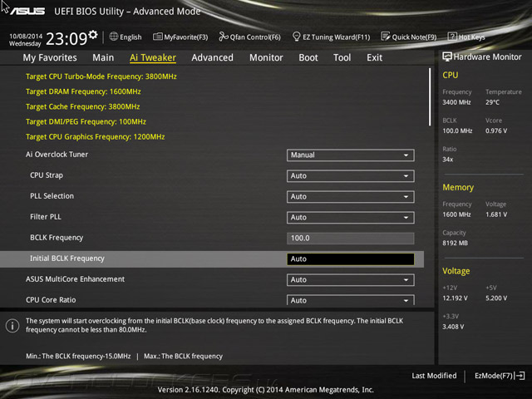Click the EZ Tuning Wizard lightbulb icon
Screen dimensions: 532x399
pyautogui.click(x=296, y=37)
